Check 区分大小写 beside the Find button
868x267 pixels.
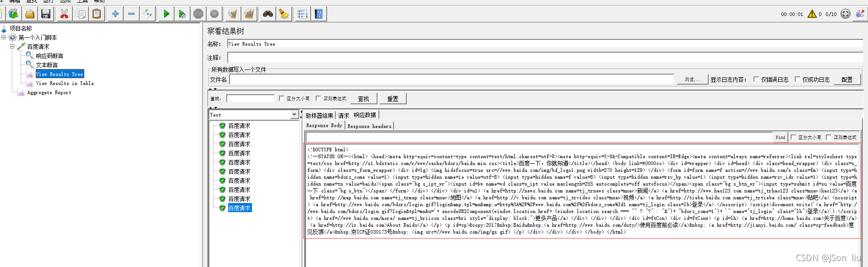(x=793, y=137)
